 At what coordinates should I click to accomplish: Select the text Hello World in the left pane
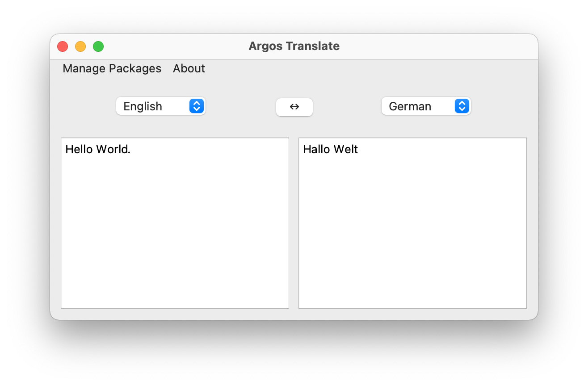[97, 149]
